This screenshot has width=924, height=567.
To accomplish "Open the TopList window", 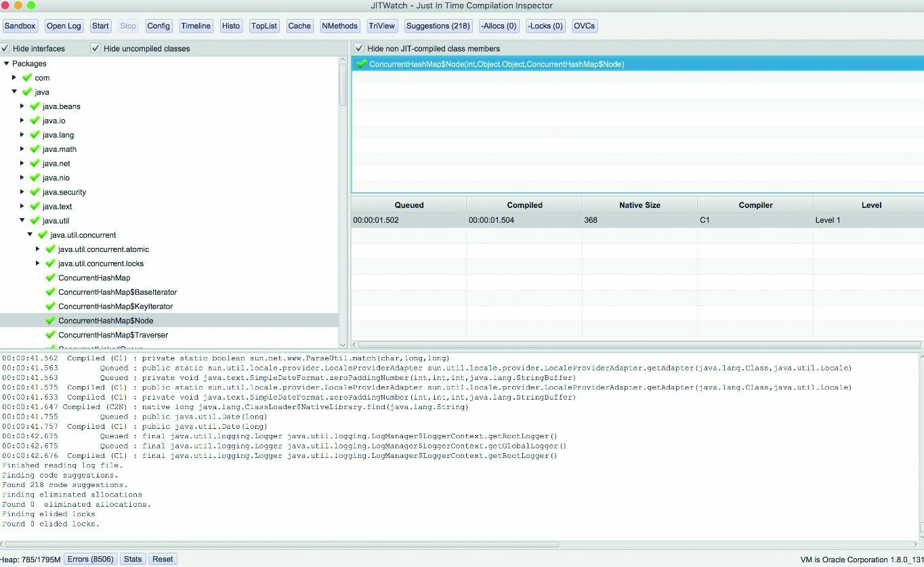I will tap(264, 26).
